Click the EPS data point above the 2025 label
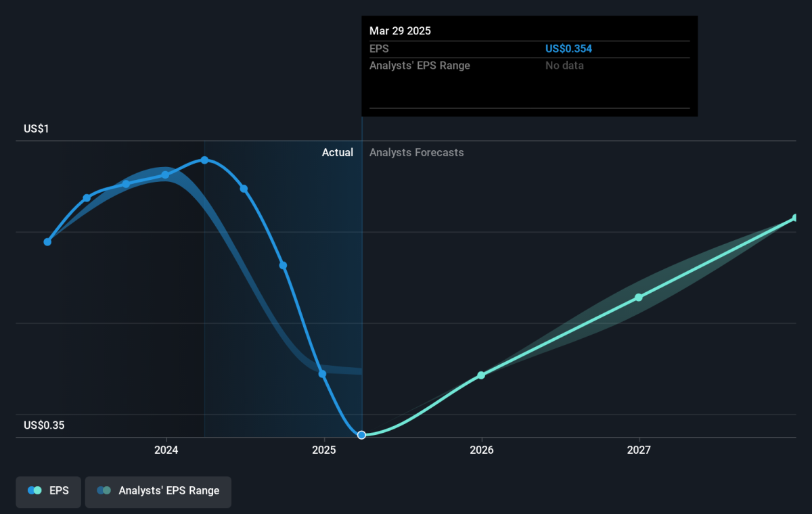 coord(322,374)
